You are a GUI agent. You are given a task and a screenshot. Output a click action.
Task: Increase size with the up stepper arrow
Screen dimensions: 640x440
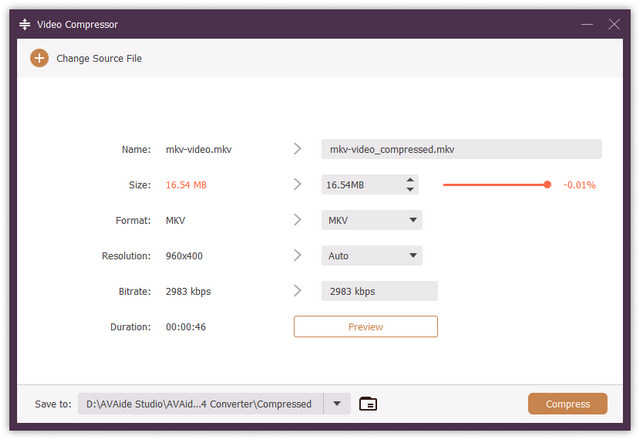pyautogui.click(x=410, y=180)
